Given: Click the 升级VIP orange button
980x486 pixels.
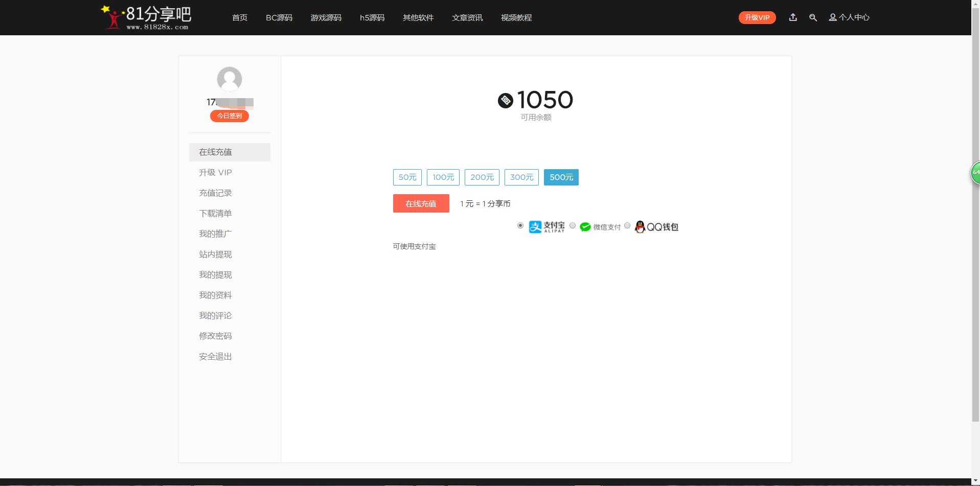Looking at the screenshot, I should click(x=757, y=18).
